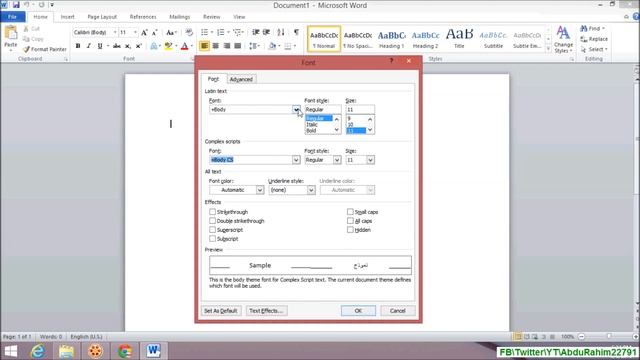Click the Windows Start button

point(10,351)
